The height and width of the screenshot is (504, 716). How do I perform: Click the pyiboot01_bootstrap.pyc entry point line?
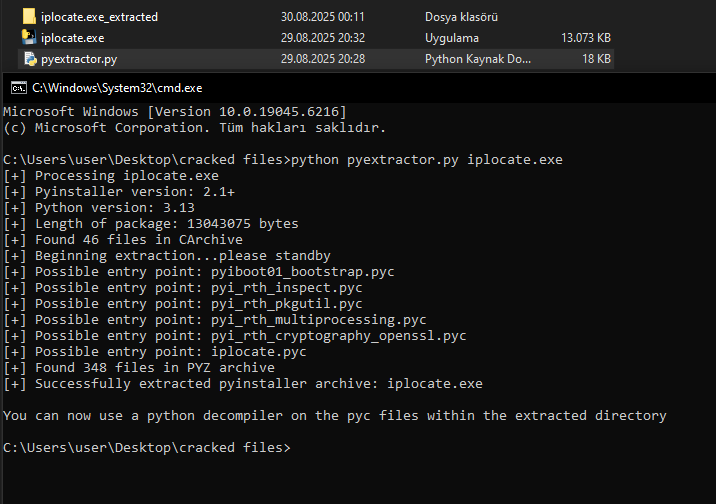[x=199, y=272]
